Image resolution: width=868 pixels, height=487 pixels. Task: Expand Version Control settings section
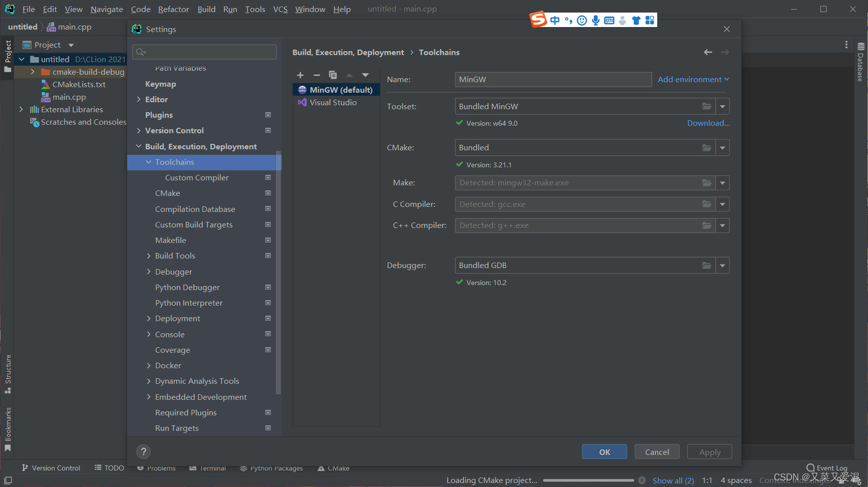(139, 130)
